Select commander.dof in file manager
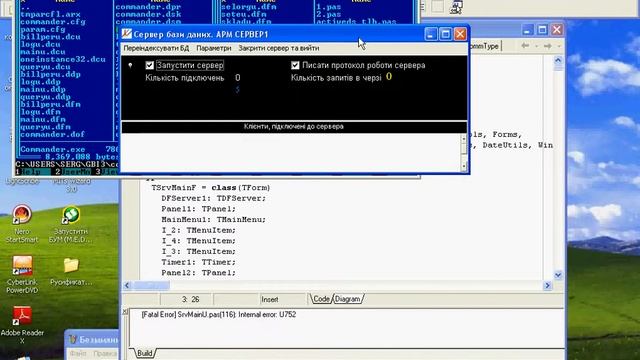The height and width of the screenshot is (360, 640). point(52,134)
